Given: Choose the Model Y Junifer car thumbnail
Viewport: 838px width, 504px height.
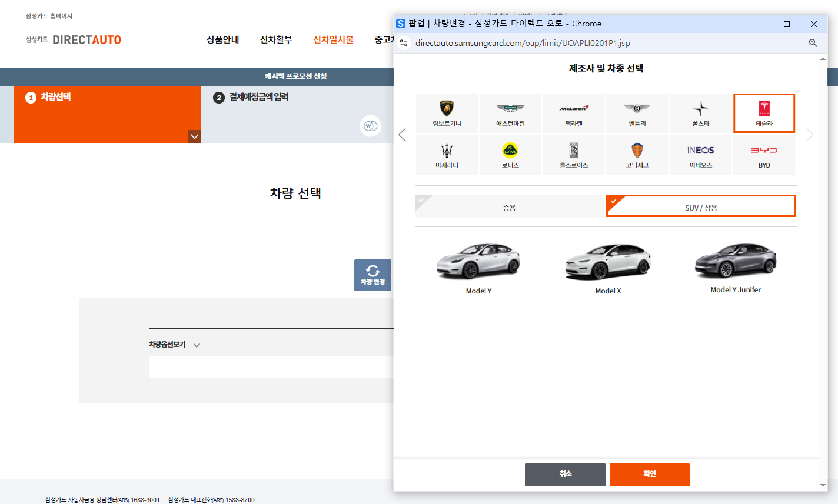Looking at the screenshot, I should tap(736, 268).
